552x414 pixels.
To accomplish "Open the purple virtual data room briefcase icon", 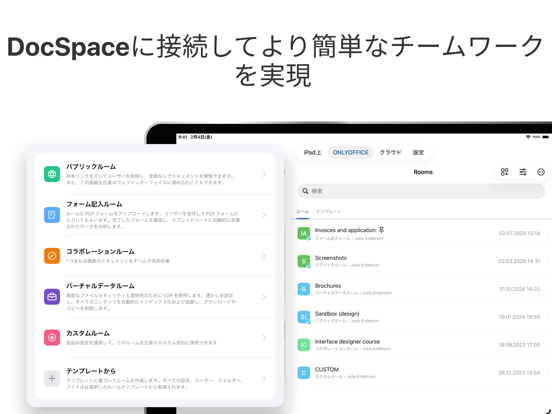I will [52, 296].
